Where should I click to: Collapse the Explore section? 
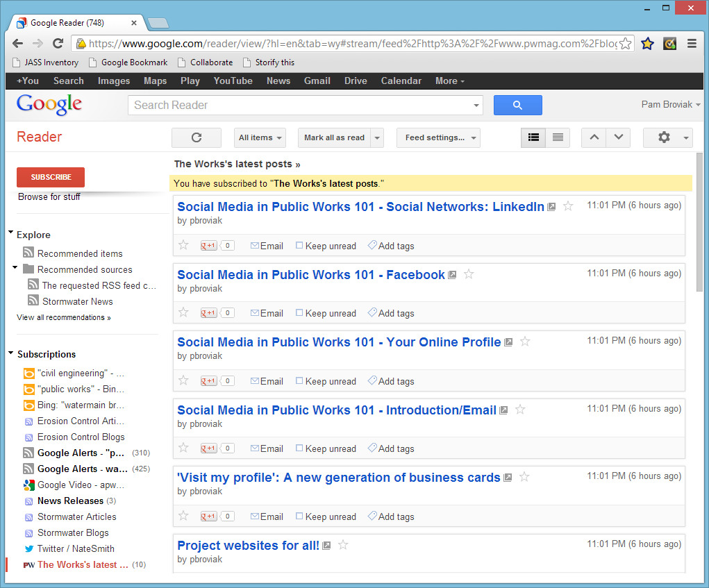coord(11,233)
